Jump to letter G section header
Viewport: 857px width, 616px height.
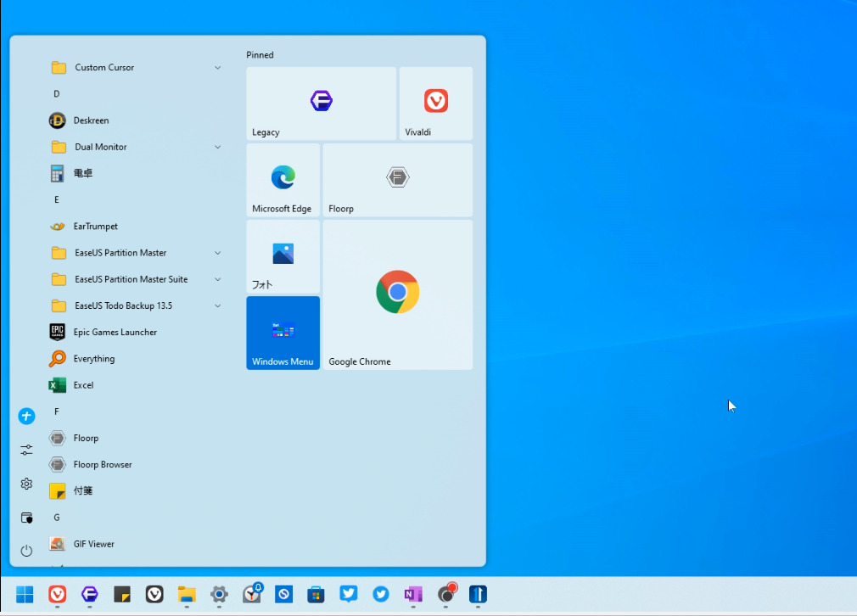coord(56,518)
